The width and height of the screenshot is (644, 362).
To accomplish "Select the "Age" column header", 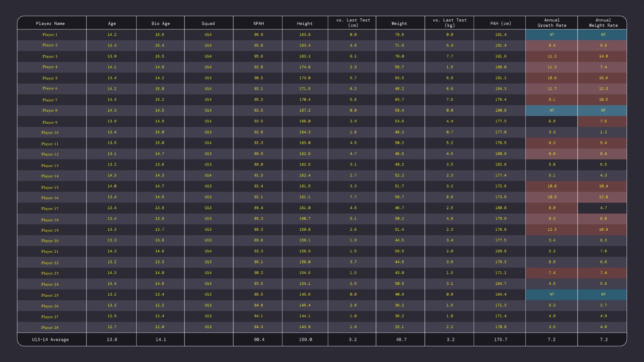I will click(x=112, y=23).
